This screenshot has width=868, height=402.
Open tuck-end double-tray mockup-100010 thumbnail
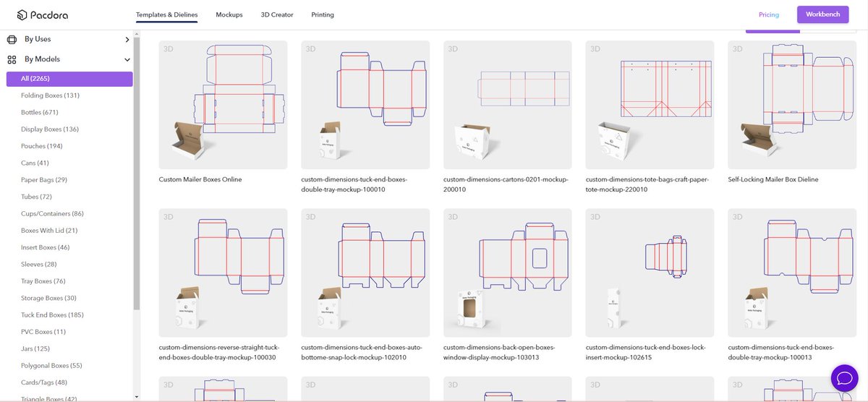click(x=365, y=105)
